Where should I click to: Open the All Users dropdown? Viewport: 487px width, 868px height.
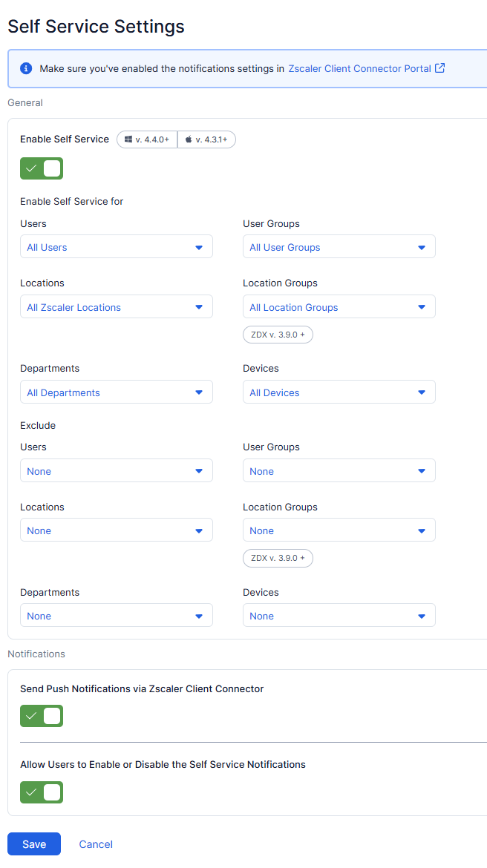coord(117,247)
